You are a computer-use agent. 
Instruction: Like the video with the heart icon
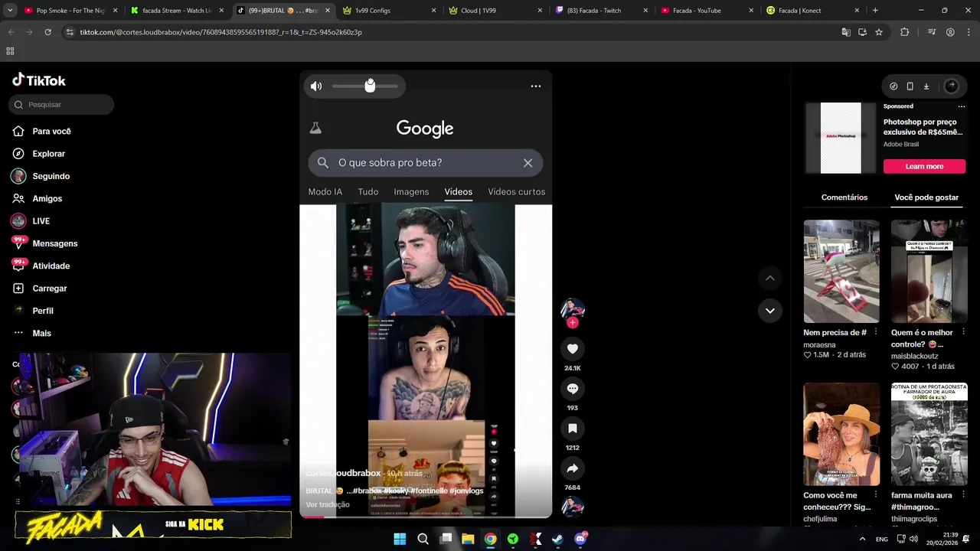click(572, 349)
